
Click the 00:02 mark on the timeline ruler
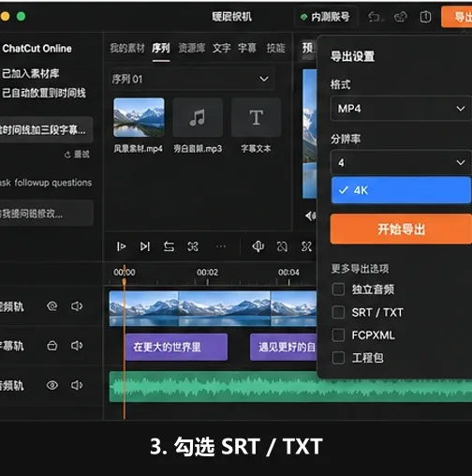[x=207, y=273]
